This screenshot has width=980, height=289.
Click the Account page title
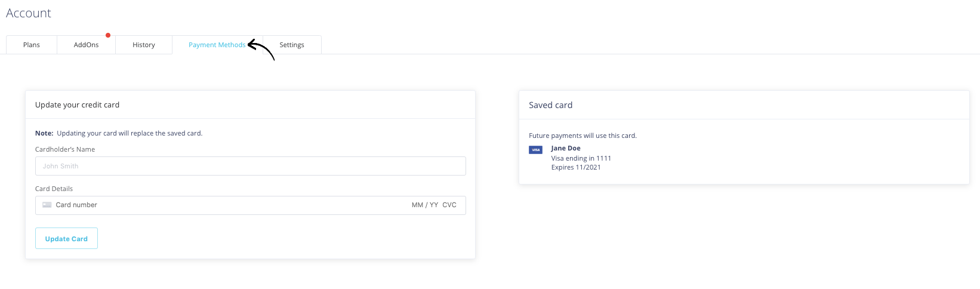tap(29, 13)
